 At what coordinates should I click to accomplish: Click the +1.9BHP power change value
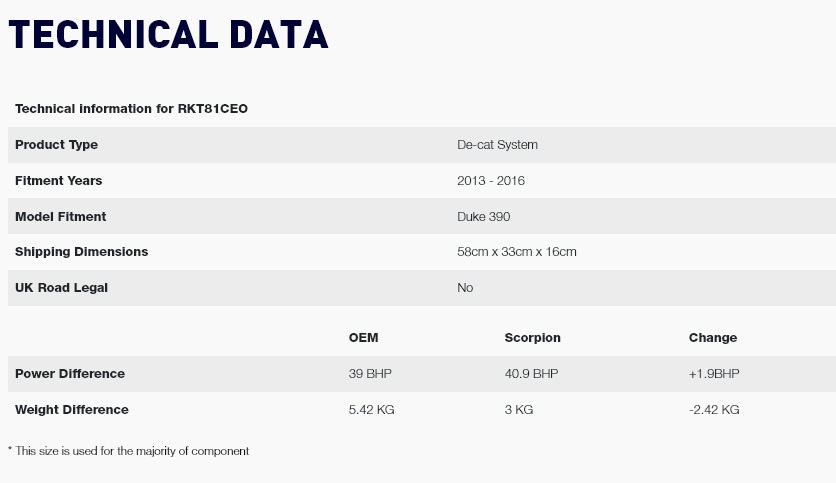tap(714, 374)
